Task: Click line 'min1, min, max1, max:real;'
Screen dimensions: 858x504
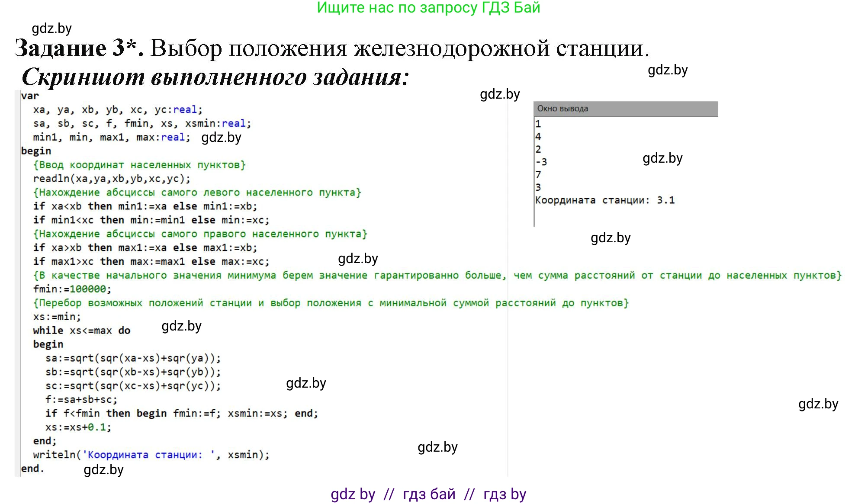Action: point(112,137)
